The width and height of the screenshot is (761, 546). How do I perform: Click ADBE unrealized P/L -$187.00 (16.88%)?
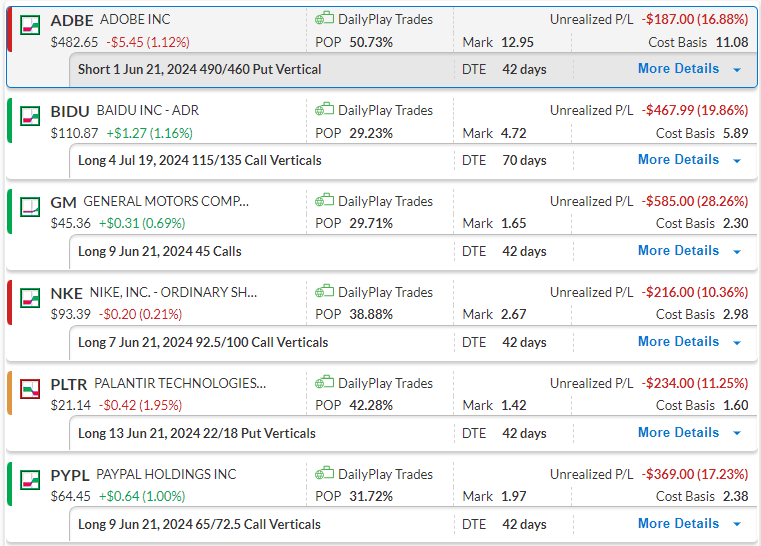(695, 19)
